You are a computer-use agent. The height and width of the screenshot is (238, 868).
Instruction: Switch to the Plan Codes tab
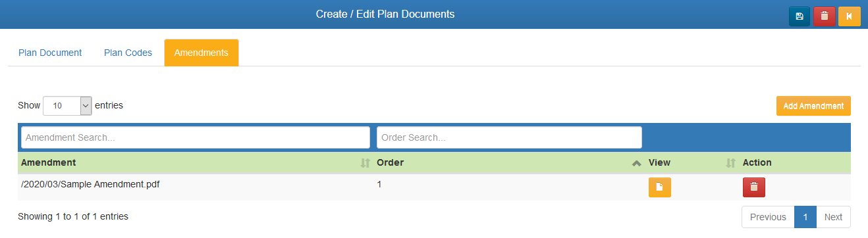[128, 53]
